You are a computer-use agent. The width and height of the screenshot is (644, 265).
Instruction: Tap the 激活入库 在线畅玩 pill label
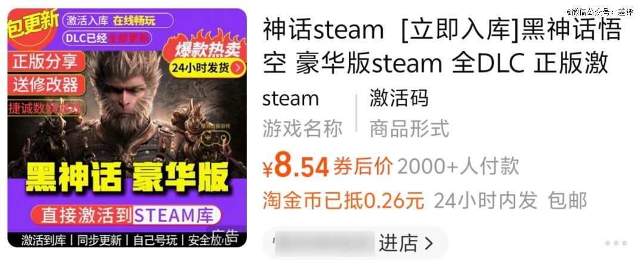click(112, 20)
